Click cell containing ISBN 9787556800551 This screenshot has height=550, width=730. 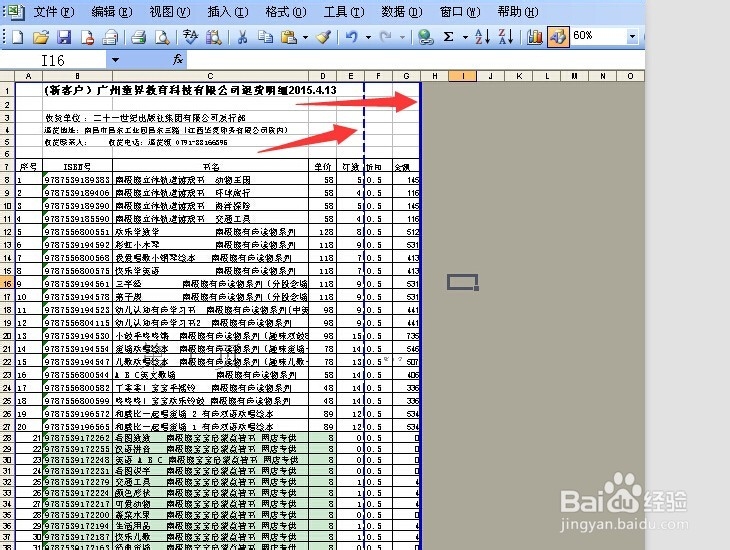[77, 231]
